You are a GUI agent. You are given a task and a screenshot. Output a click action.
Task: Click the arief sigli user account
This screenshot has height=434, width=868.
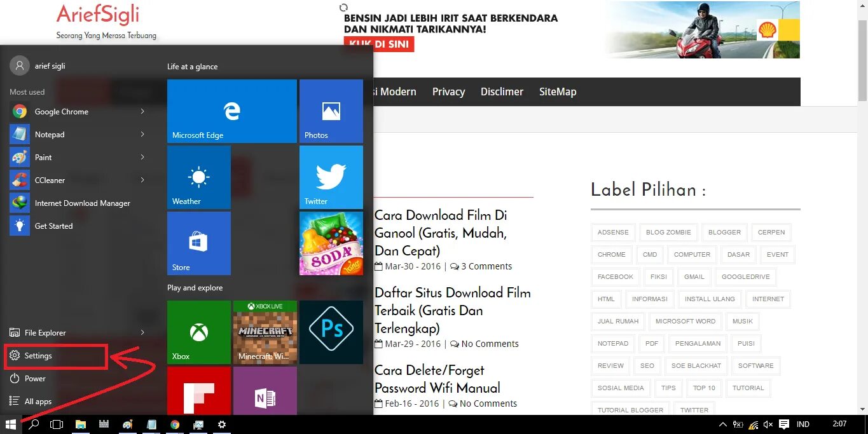pyautogui.click(x=38, y=65)
